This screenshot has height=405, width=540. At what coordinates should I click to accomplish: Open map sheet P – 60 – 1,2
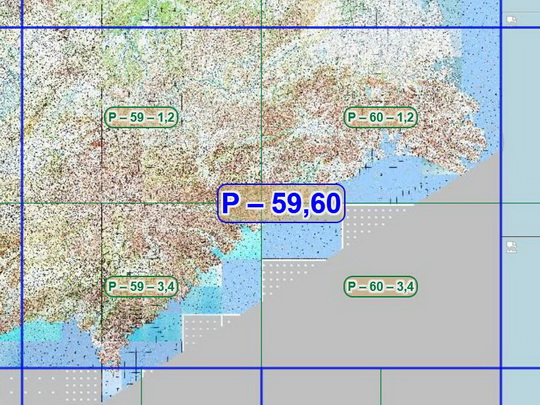381,117
